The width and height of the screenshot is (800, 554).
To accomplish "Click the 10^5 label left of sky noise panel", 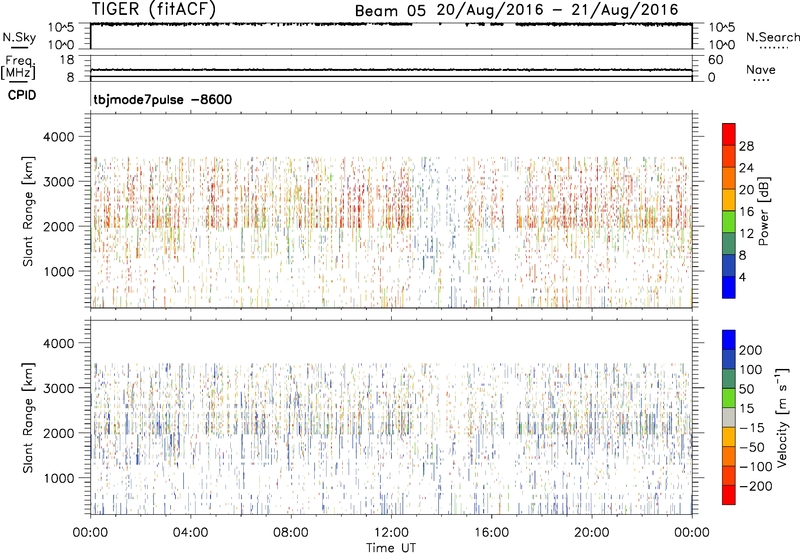I will (61, 27).
